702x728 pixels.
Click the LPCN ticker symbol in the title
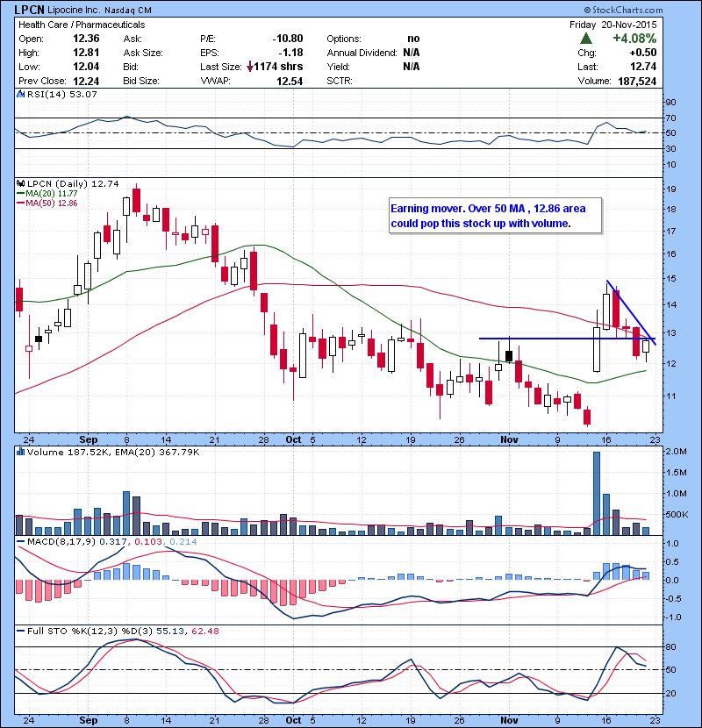pyautogui.click(x=29, y=10)
